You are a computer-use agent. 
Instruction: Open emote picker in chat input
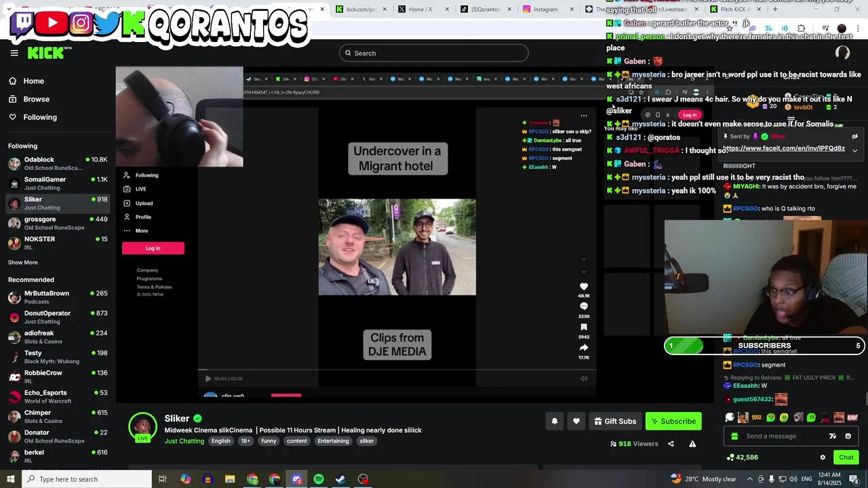[848, 436]
